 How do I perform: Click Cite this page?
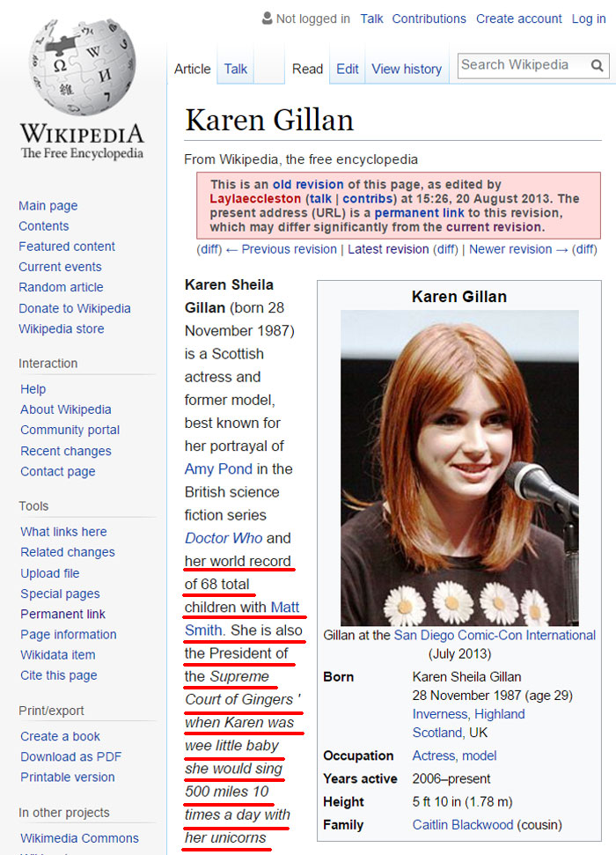pos(59,675)
